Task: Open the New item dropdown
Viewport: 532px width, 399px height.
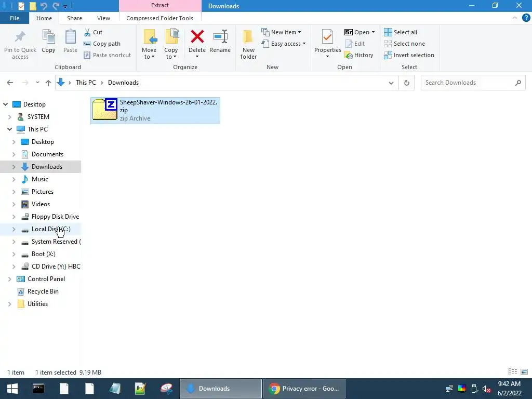Action: click(281, 32)
